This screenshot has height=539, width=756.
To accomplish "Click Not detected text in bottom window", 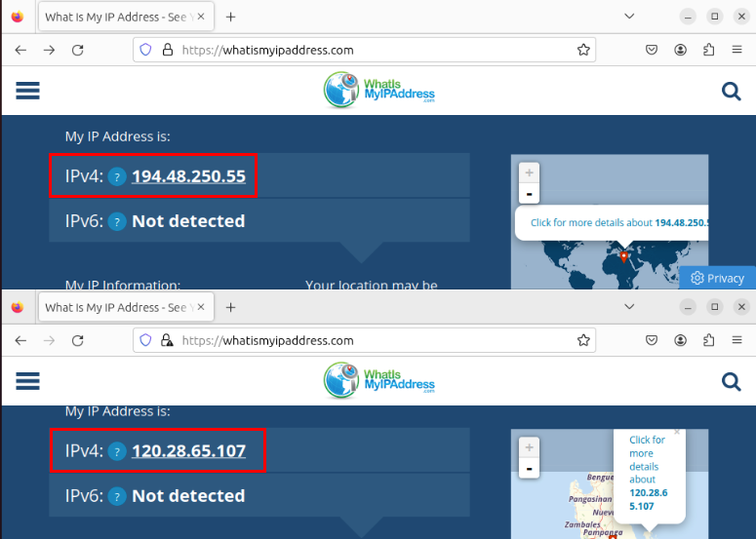I will pos(188,496).
